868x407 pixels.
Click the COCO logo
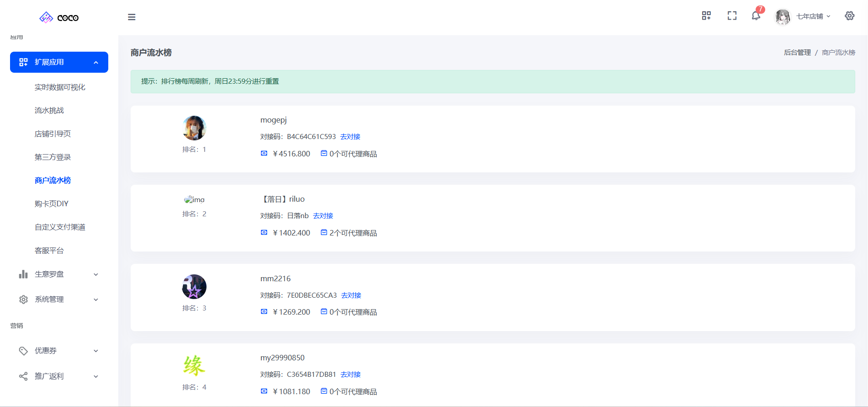[59, 17]
